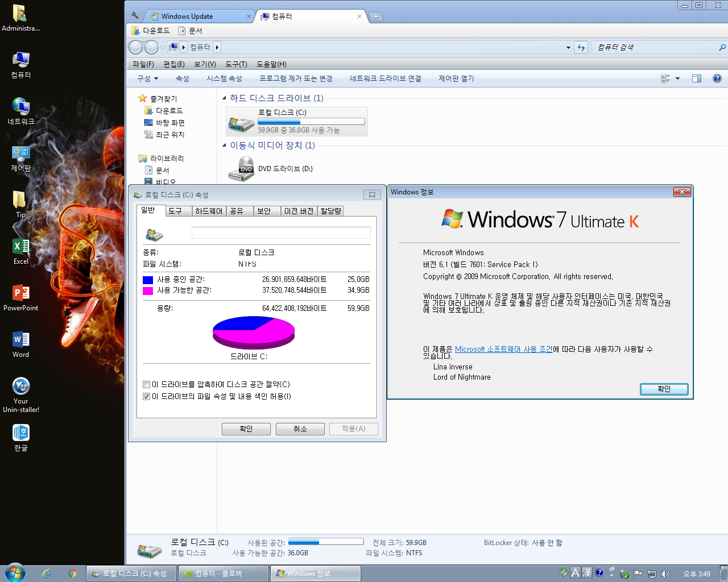
Task: Switch to the 이전 버전 tab
Action: (x=299, y=211)
